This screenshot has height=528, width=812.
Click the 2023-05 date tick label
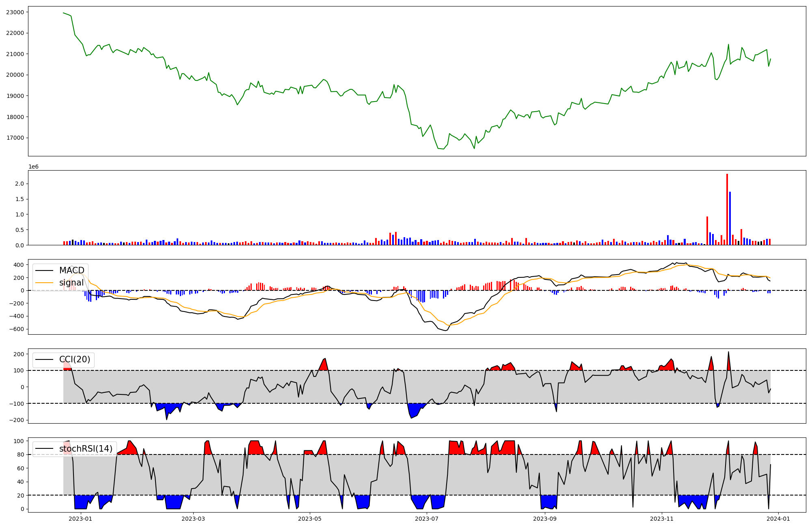[x=310, y=519]
